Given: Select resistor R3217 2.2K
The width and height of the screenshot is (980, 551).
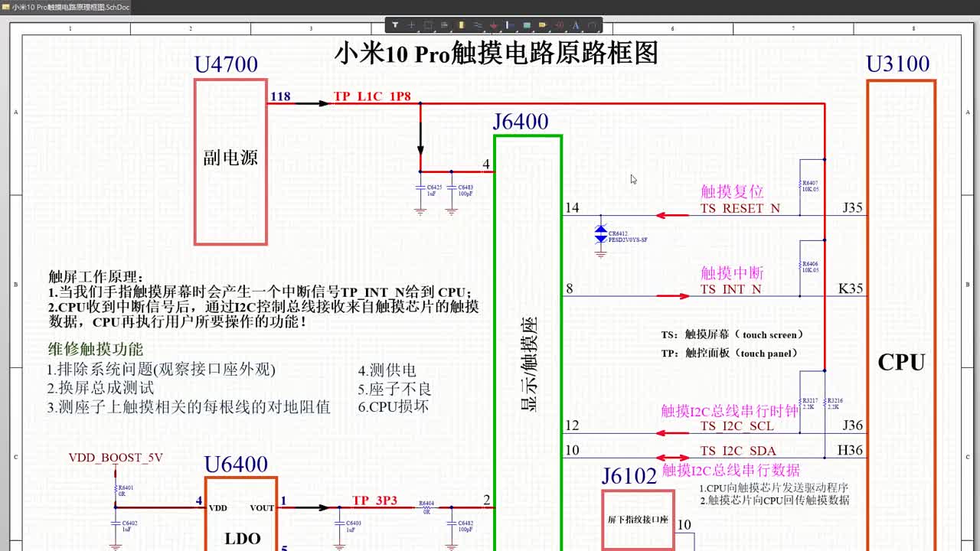Looking at the screenshot, I should click(x=808, y=403).
